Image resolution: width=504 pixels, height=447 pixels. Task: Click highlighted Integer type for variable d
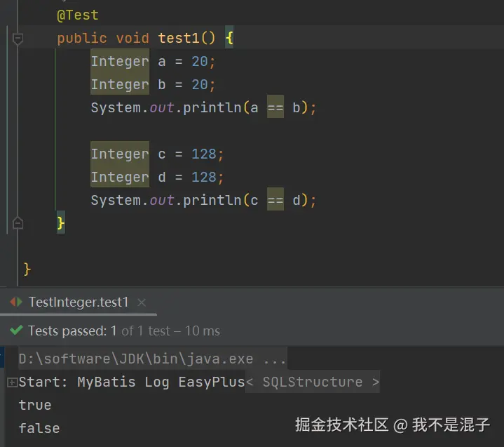click(x=119, y=177)
